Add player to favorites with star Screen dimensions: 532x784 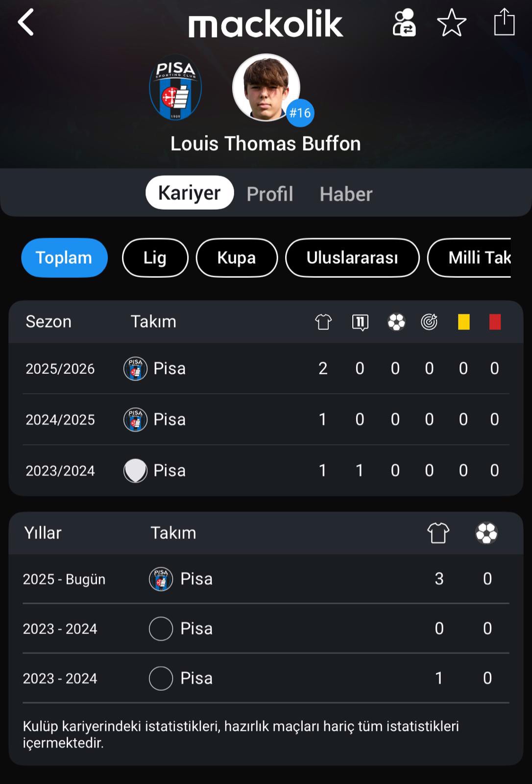pyautogui.click(x=451, y=23)
